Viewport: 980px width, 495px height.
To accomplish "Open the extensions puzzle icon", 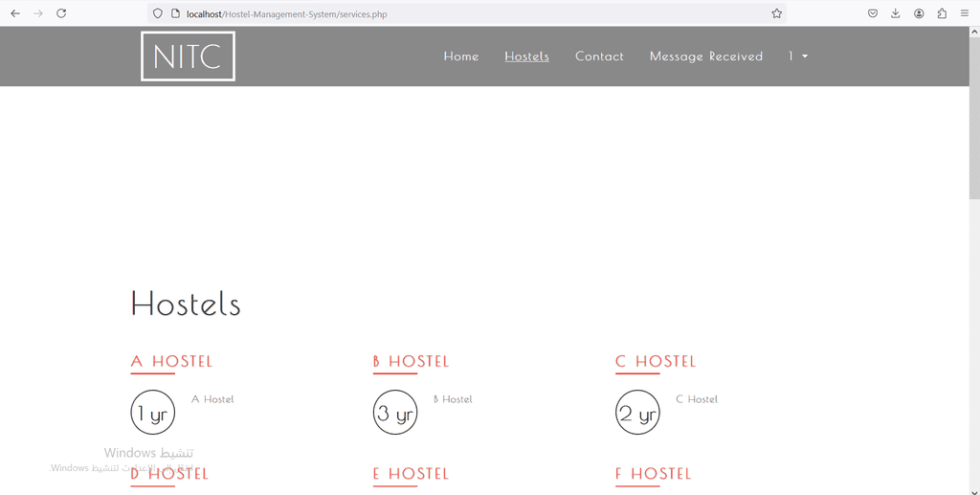I will click(x=942, y=13).
